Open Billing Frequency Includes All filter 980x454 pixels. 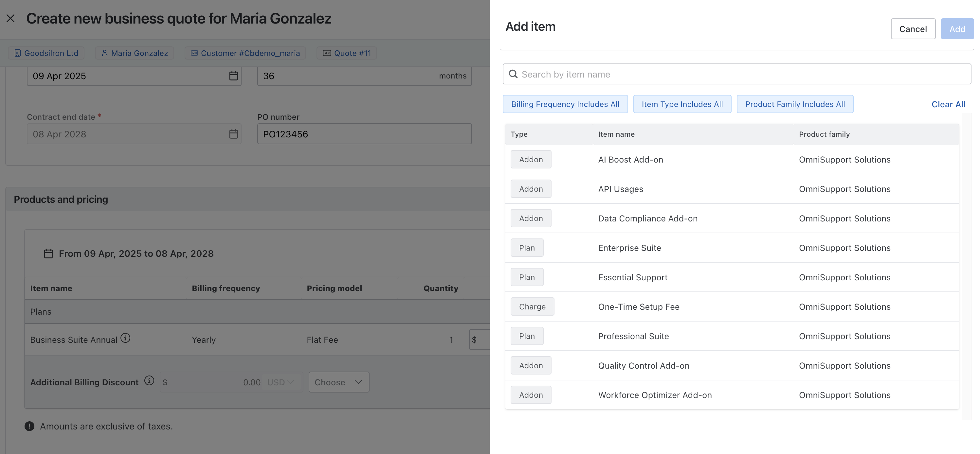(565, 104)
